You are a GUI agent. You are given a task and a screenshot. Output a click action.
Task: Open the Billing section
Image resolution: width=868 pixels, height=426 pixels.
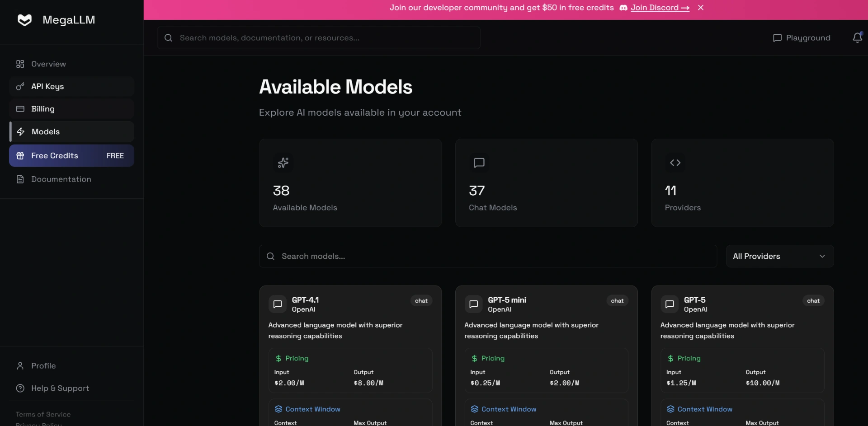43,109
